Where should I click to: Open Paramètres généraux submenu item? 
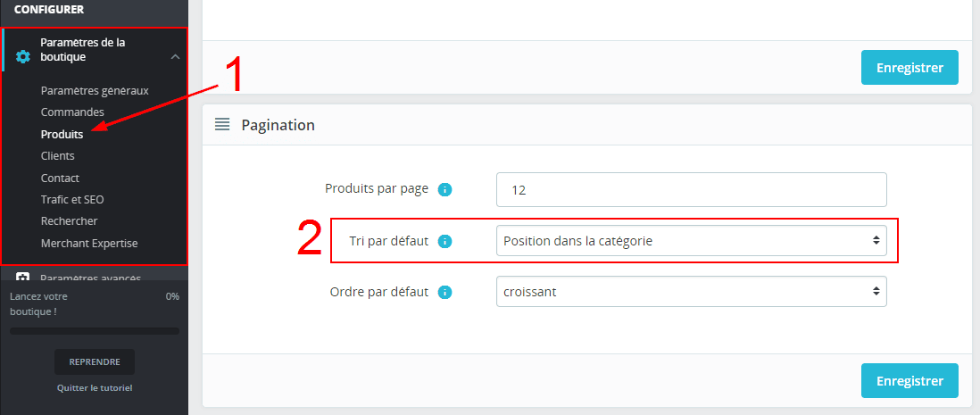95,90
